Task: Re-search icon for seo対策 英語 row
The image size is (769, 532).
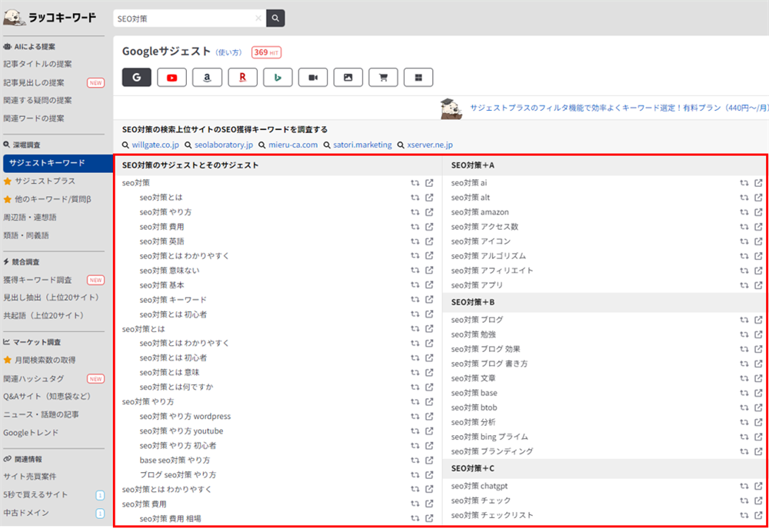Action: pyautogui.click(x=415, y=241)
